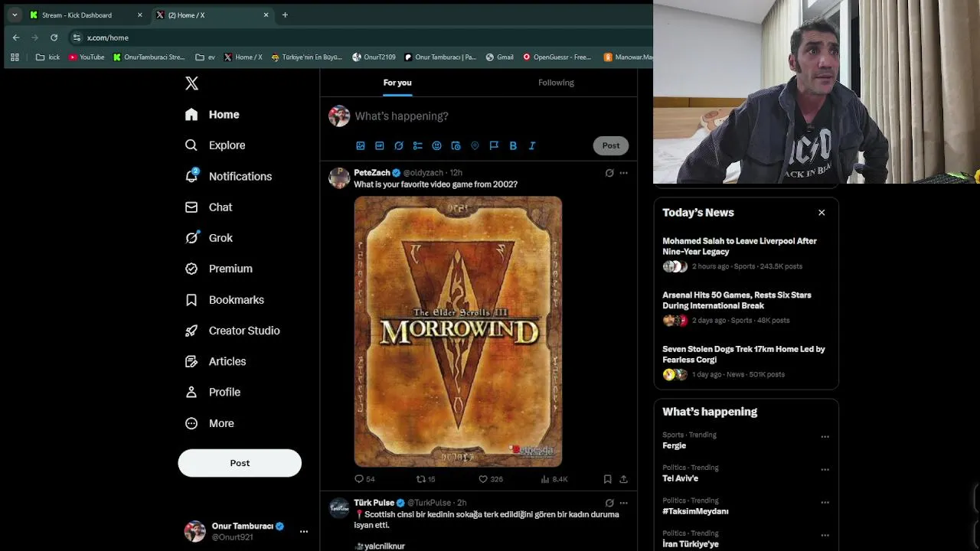
Task: Close the Today's News panel
Action: [822, 213]
